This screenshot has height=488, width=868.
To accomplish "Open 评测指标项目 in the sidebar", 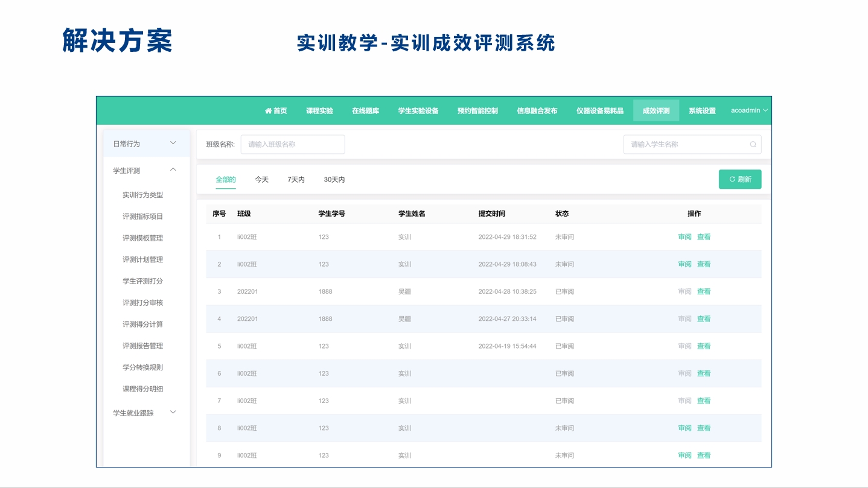I will click(x=143, y=217).
